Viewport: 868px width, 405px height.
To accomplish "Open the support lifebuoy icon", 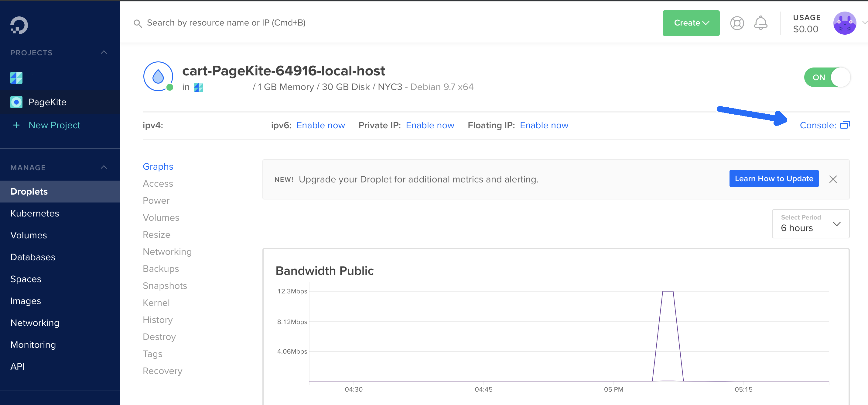I will (737, 23).
